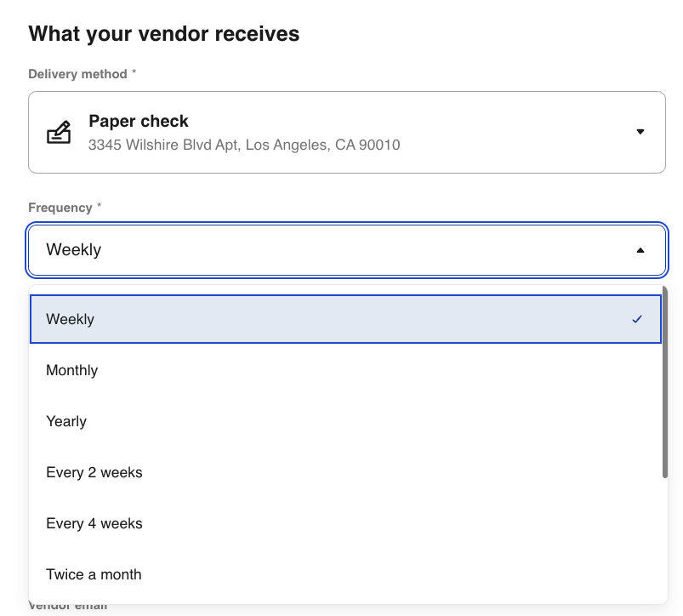Choose Every 4 weeks frequency

coord(94,523)
